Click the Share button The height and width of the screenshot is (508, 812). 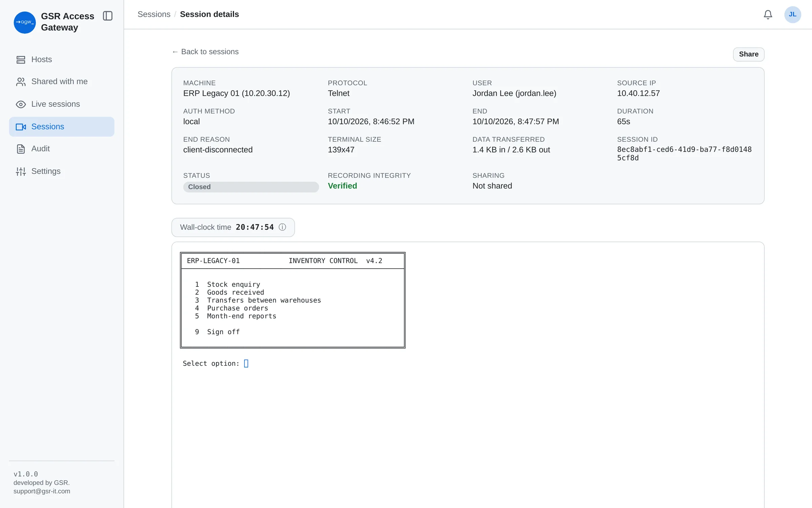748,54
